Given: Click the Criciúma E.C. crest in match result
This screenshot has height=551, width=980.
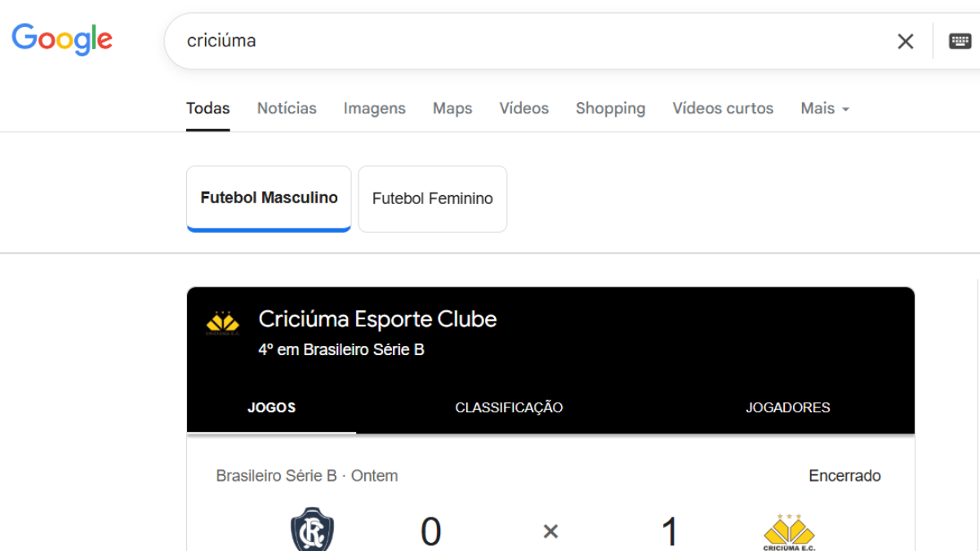Looking at the screenshot, I should [789, 531].
